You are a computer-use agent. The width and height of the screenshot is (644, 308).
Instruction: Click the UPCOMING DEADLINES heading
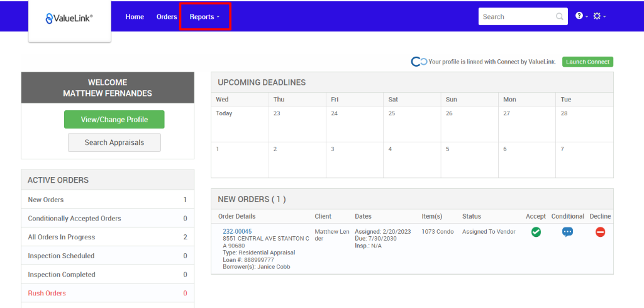[262, 83]
